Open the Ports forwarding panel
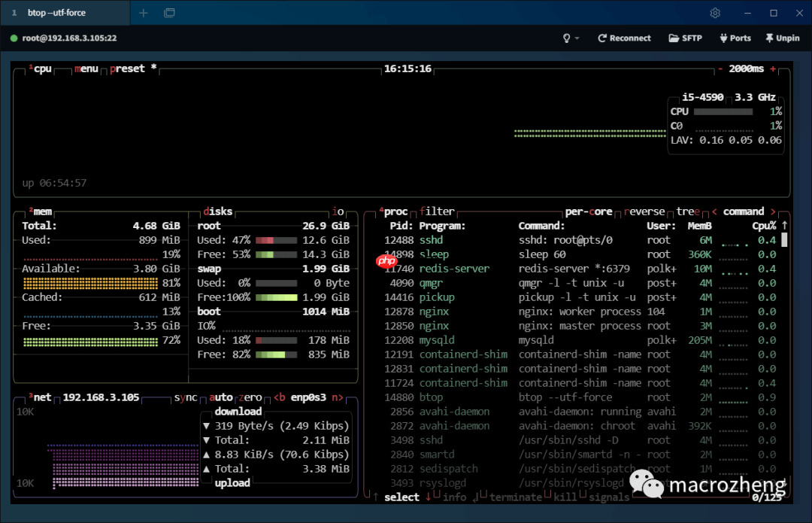 pos(735,38)
